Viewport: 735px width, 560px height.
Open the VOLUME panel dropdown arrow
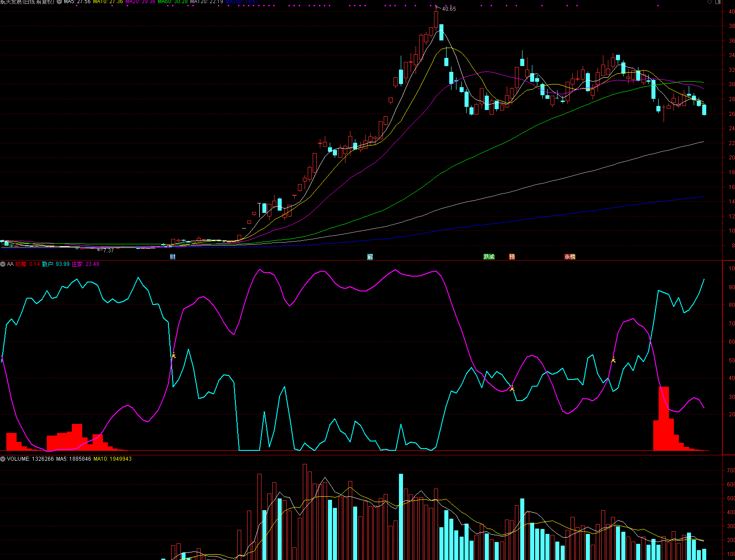click(x=3, y=459)
